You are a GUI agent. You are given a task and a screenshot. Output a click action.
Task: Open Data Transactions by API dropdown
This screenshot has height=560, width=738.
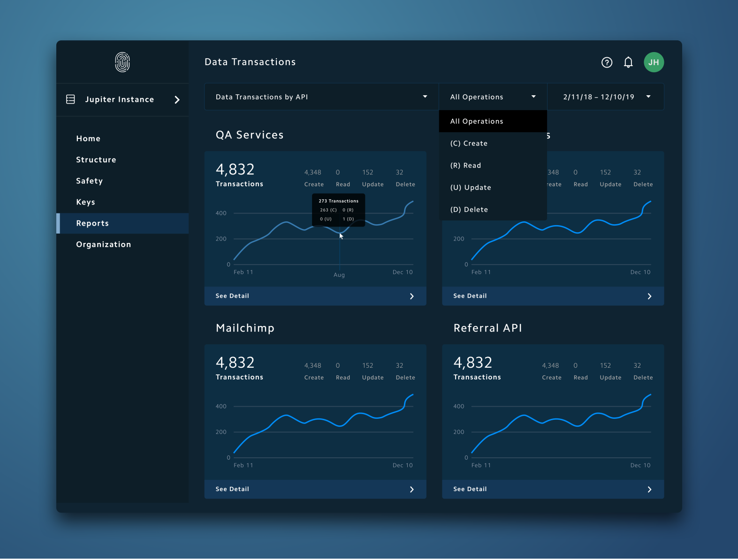321,97
